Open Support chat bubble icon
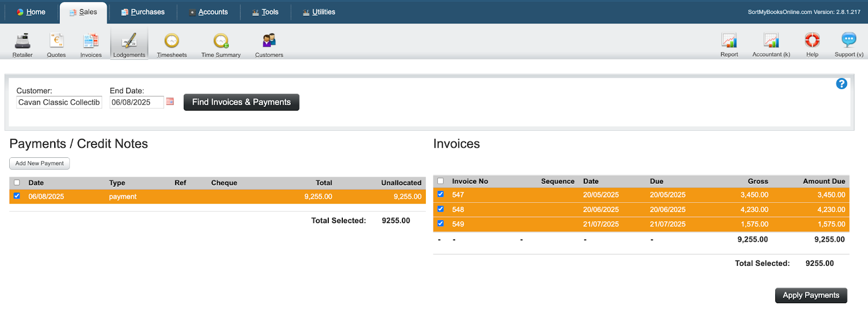 tap(848, 41)
